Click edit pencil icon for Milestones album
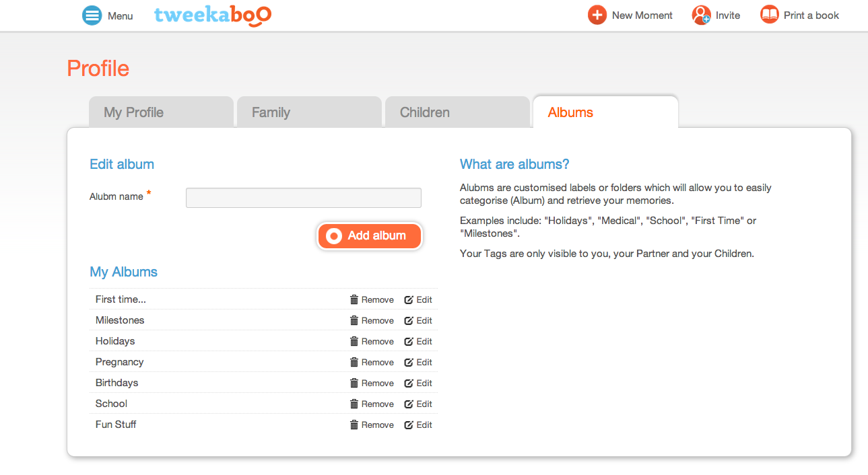868x475 pixels. pos(409,320)
